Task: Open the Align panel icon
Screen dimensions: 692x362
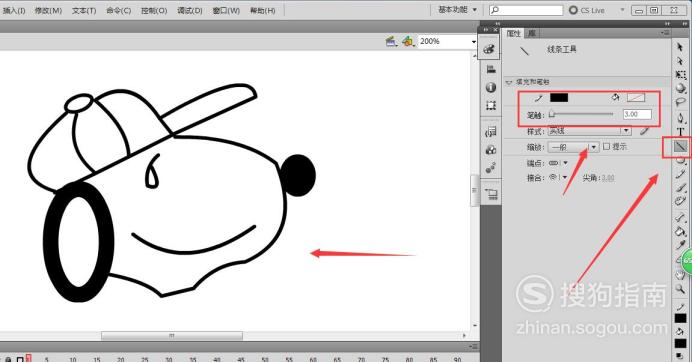Action: click(x=491, y=69)
